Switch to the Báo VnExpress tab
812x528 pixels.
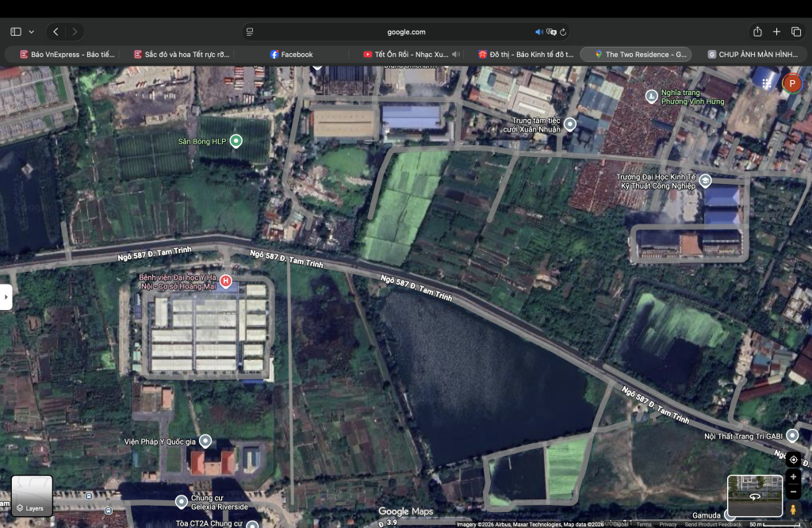(67, 55)
